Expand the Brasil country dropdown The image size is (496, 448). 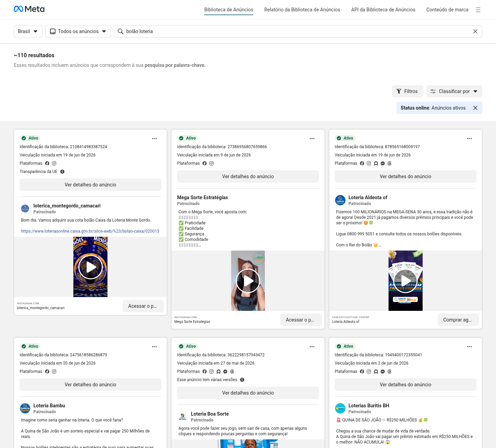(x=28, y=31)
